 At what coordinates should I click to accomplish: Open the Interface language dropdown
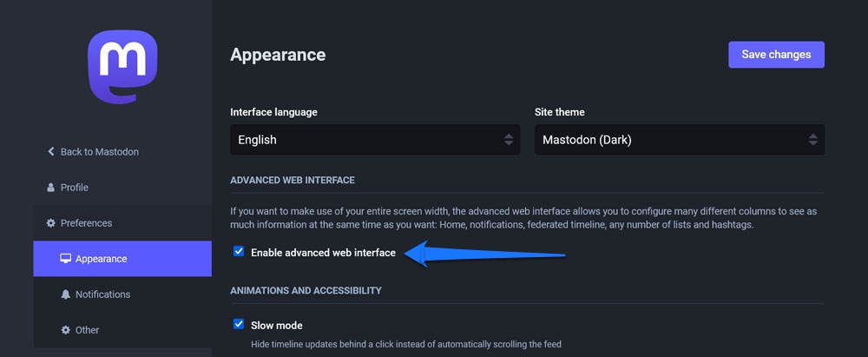(373, 139)
